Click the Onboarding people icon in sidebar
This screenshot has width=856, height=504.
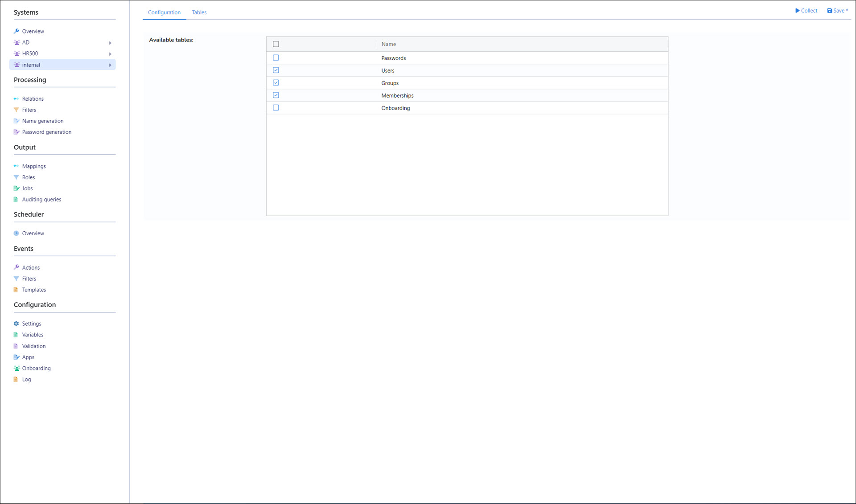point(16,369)
